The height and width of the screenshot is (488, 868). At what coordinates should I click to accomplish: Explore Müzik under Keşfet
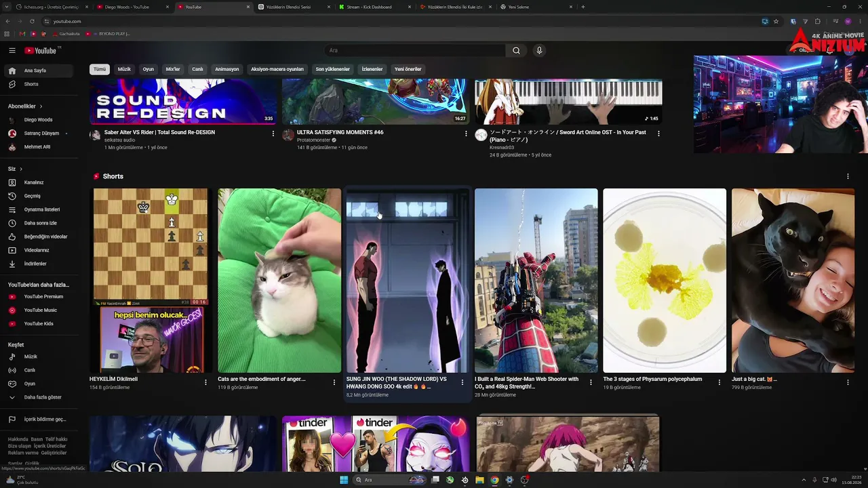[x=41, y=357]
